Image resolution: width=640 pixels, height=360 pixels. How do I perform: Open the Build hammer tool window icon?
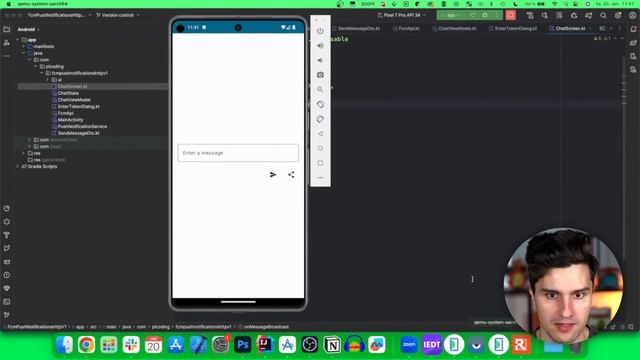7,235
